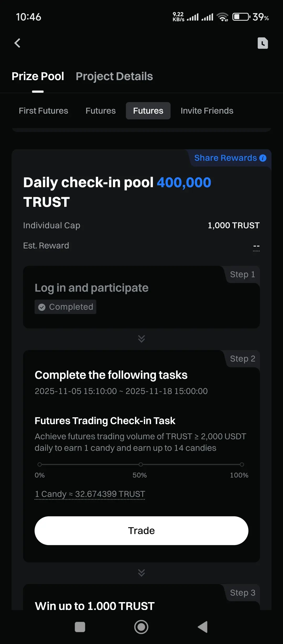Select the First Futures filter
The height and width of the screenshot is (644, 283).
tap(43, 111)
